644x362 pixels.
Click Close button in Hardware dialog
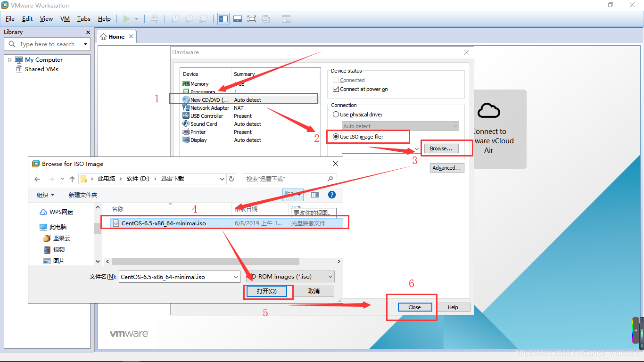tap(415, 307)
